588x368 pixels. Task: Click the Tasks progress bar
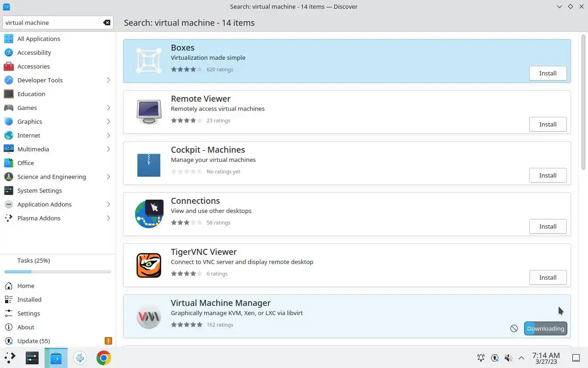[58, 272]
